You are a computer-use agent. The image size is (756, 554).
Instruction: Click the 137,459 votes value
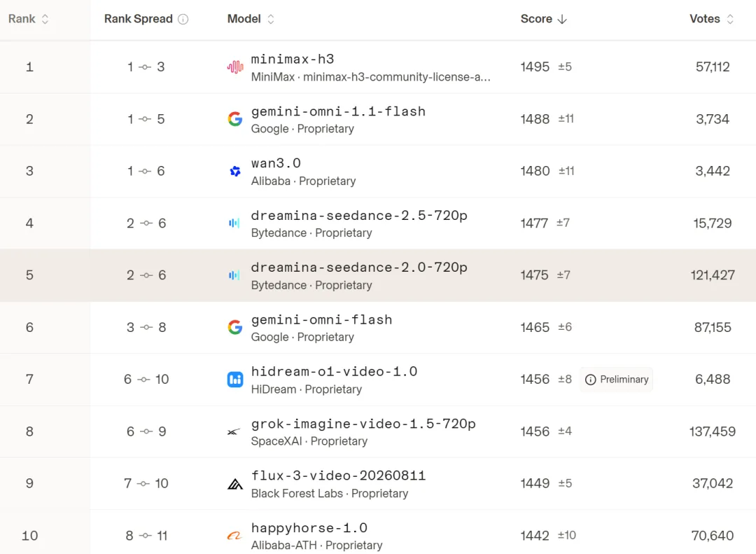tap(713, 431)
